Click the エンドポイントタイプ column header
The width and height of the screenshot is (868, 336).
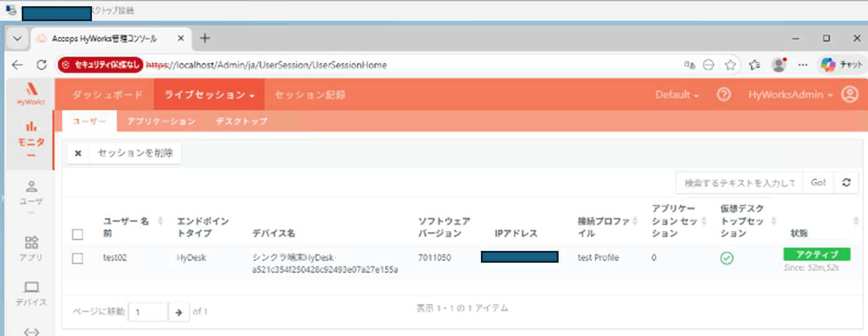[x=203, y=227]
